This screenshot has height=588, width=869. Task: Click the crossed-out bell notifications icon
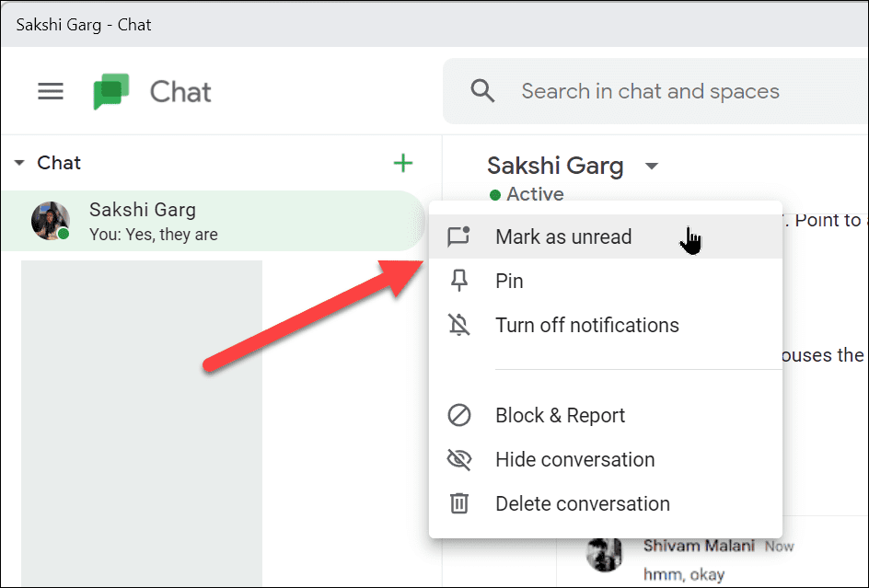tap(459, 325)
